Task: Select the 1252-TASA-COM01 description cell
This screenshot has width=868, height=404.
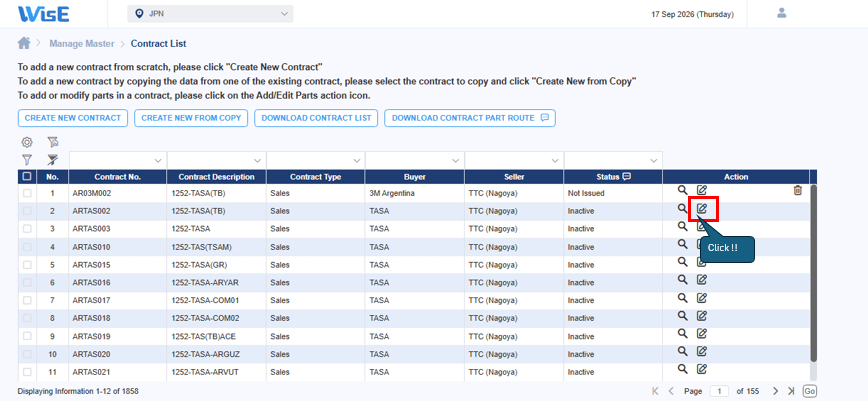Action: click(216, 301)
